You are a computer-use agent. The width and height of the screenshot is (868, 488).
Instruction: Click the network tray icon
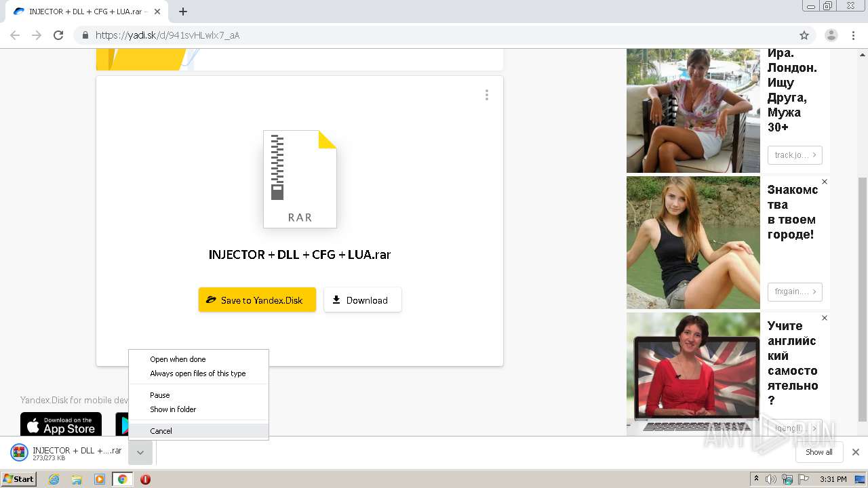pyautogui.click(x=787, y=479)
